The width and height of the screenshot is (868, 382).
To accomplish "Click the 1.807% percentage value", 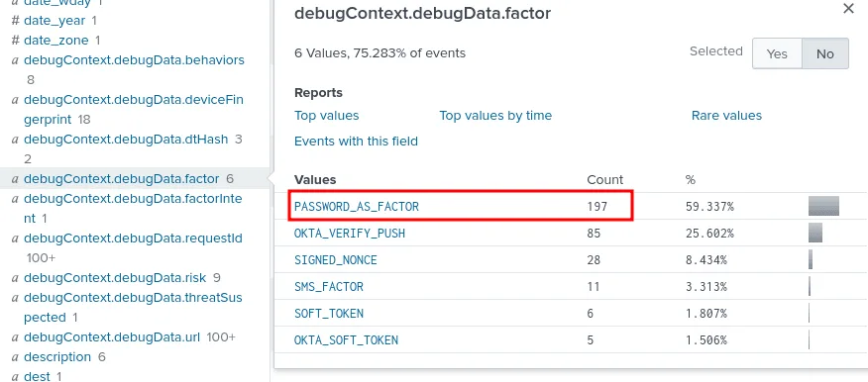I will pyautogui.click(x=706, y=314).
